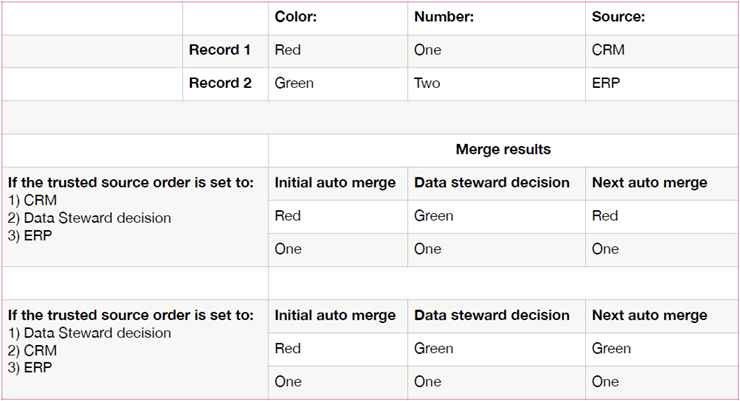Screen dimensions: 740x401
Task: Click the first Initial auto merge header
Action: point(335,182)
